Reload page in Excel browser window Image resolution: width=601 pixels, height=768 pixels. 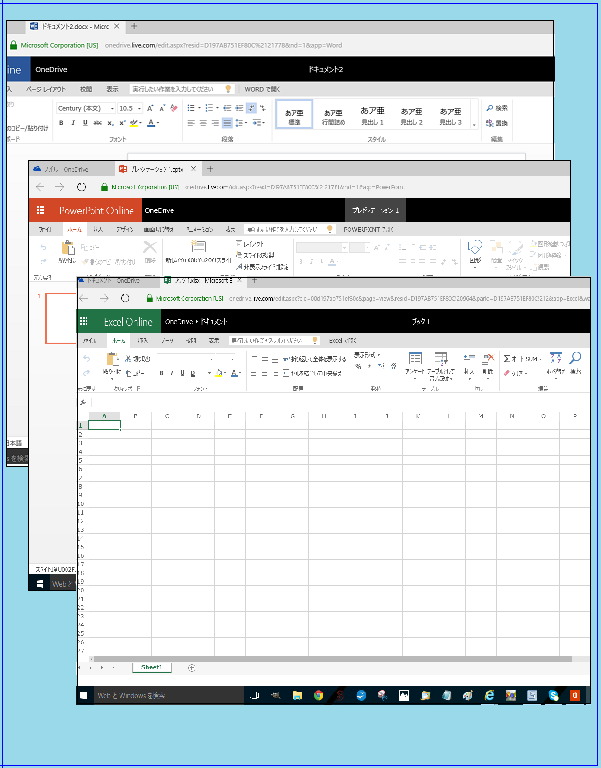tap(125, 298)
